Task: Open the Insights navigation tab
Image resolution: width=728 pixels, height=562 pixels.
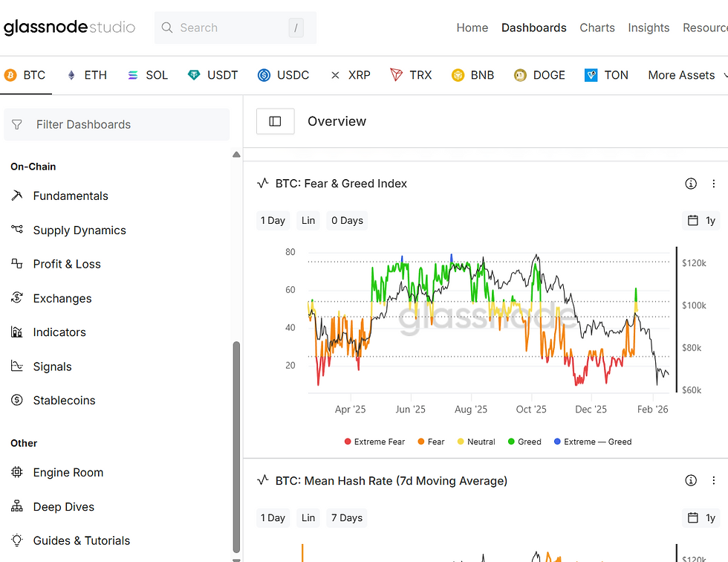Action: click(x=649, y=28)
